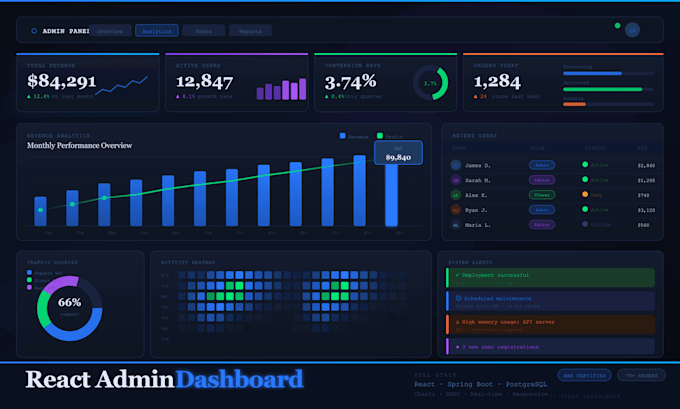
Task: Select the Analytics tab
Action: (x=157, y=31)
